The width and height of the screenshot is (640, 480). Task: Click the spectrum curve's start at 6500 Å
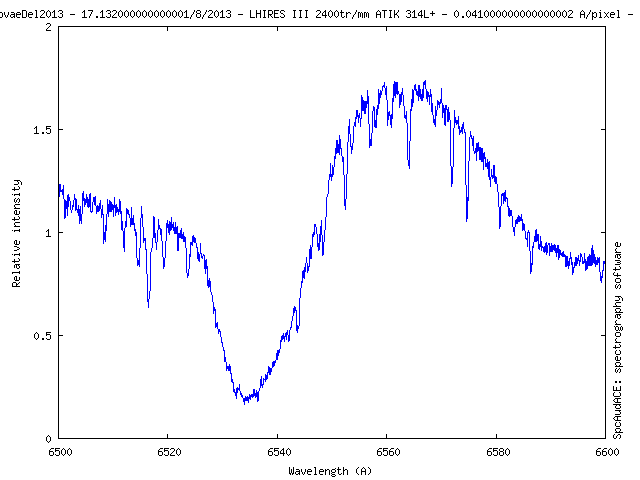[60, 186]
